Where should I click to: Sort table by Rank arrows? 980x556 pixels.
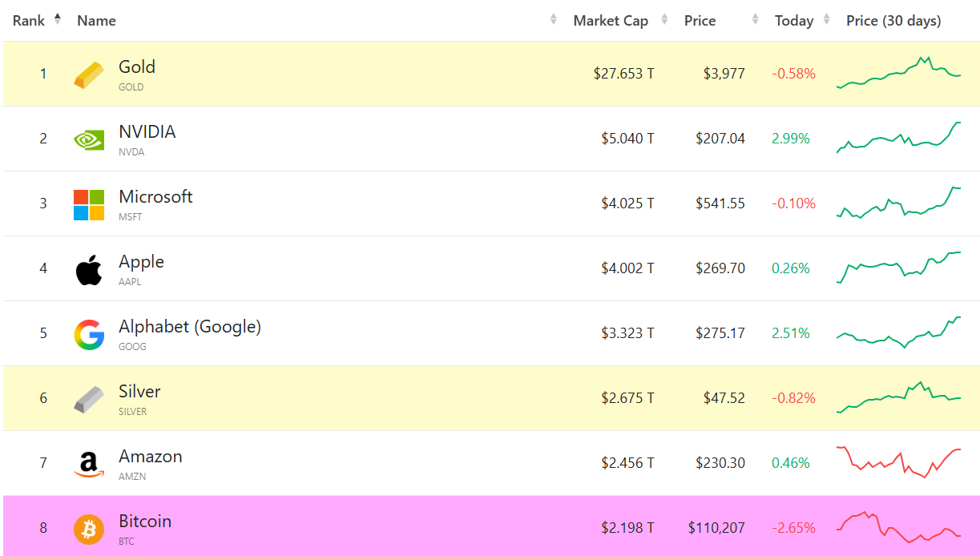(58, 19)
